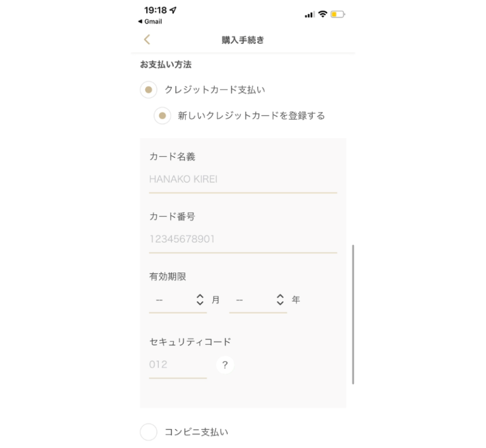The image size is (486, 448).
Task: Select the クレジットカード支払い radio button
Action: click(148, 90)
